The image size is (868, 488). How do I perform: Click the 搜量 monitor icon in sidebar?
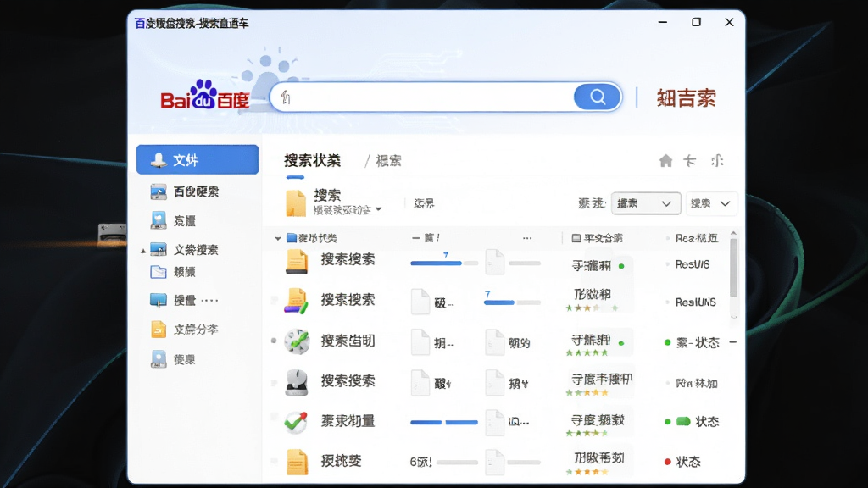click(x=159, y=300)
